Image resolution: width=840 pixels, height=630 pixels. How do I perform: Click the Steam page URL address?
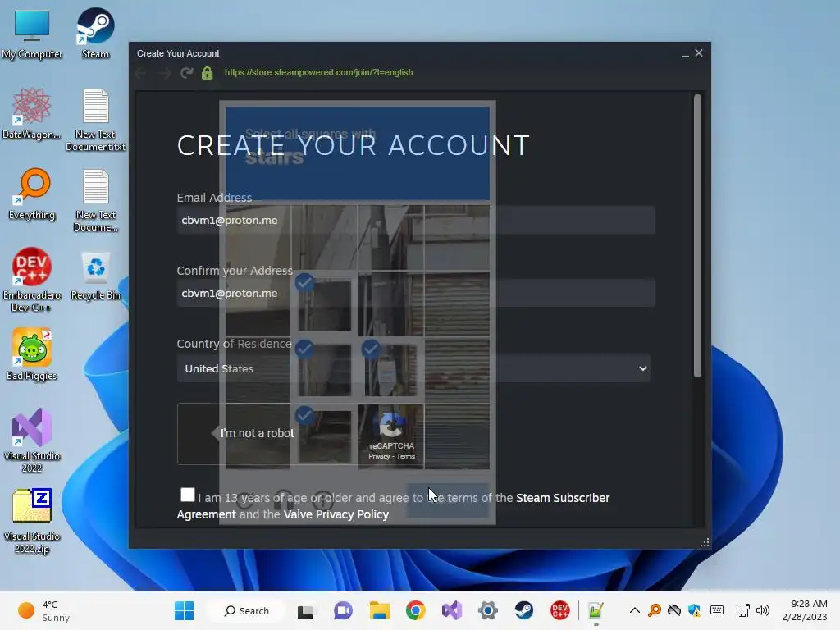(319, 72)
